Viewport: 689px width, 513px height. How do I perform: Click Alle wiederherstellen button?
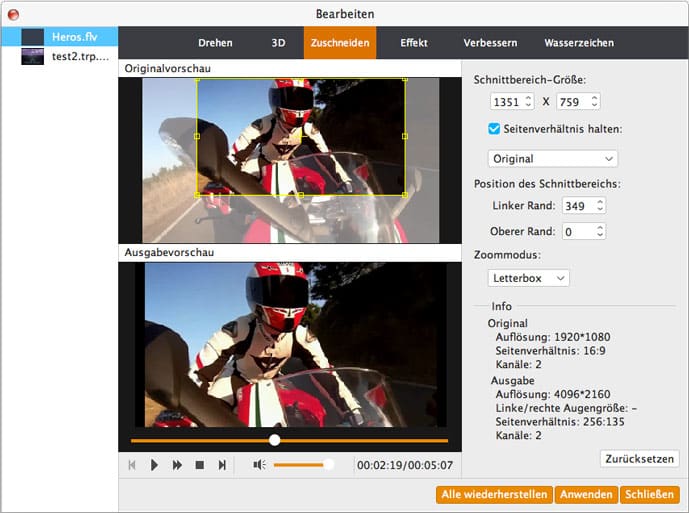click(x=494, y=494)
